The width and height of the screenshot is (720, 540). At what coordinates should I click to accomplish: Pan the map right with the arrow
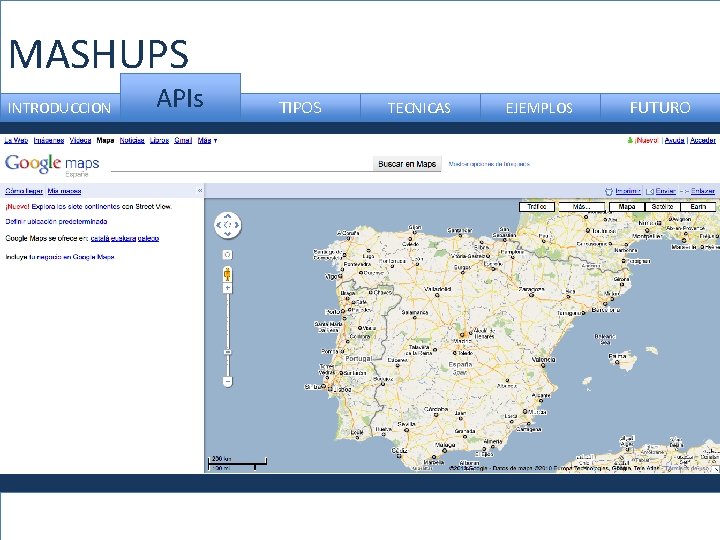236,225
